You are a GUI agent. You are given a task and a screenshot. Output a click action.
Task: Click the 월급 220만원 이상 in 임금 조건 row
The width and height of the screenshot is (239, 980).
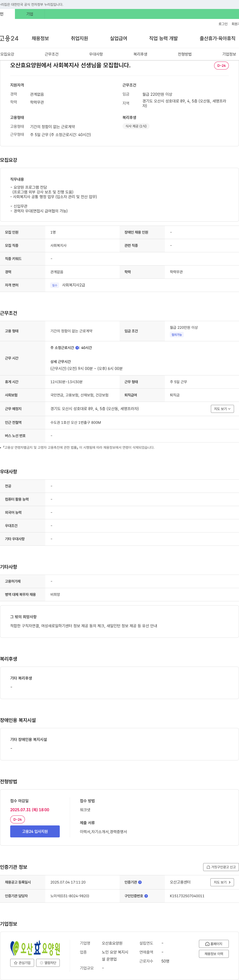(184, 328)
